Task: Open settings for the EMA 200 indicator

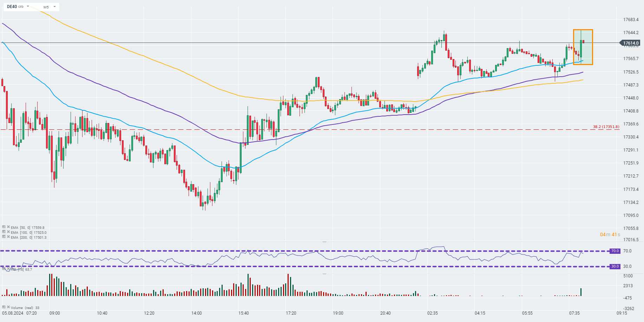Action: pos(4,237)
